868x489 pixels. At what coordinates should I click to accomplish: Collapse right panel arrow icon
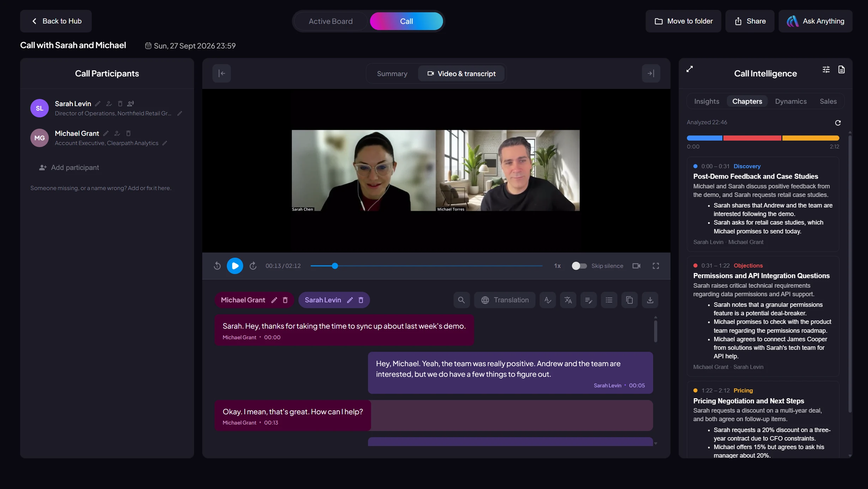pyautogui.click(x=651, y=73)
